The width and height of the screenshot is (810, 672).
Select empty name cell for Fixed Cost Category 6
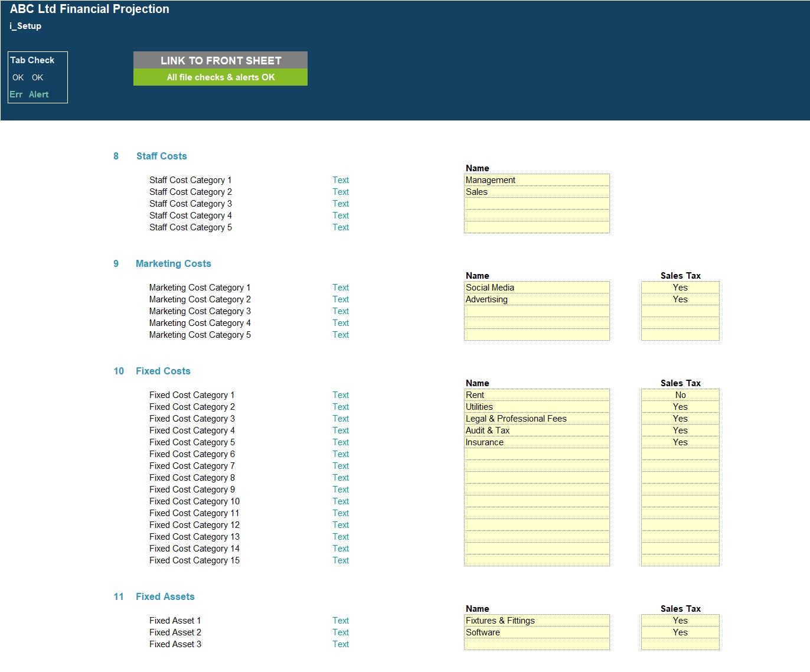tap(537, 454)
